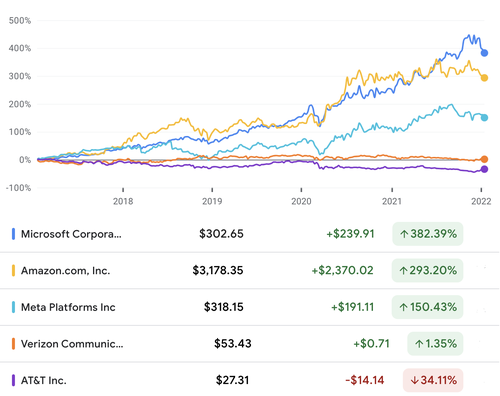
Task: Click the -$14.14 AT&T change value
Action: point(365,380)
